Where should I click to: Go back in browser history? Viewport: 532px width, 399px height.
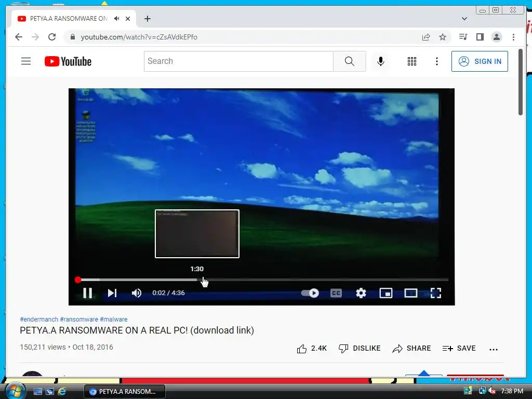[19, 37]
